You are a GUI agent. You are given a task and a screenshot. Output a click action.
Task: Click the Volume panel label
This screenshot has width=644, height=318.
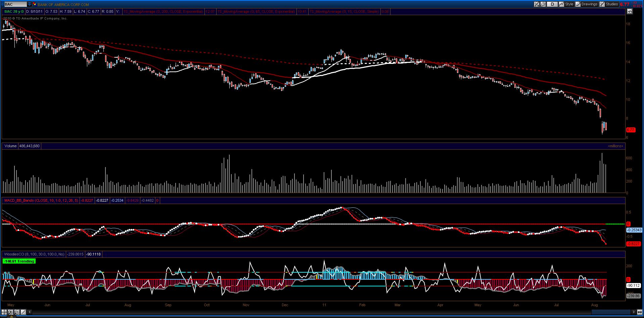11,146
